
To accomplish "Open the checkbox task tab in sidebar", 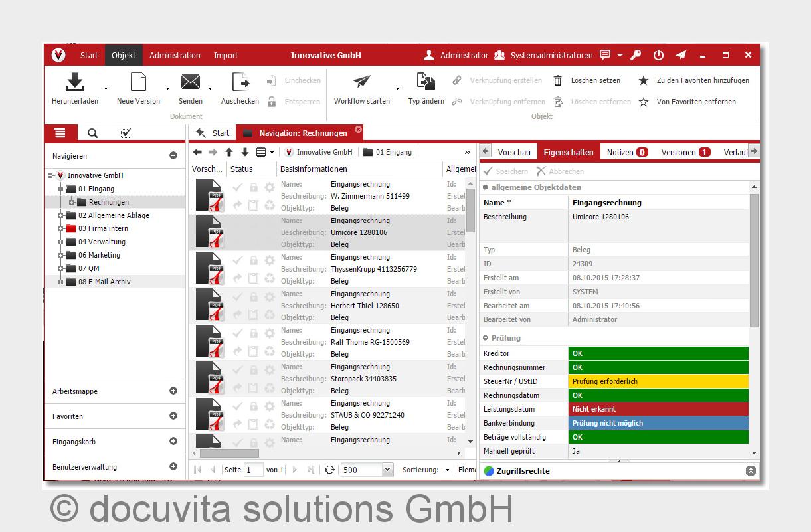I will click(x=126, y=133).
